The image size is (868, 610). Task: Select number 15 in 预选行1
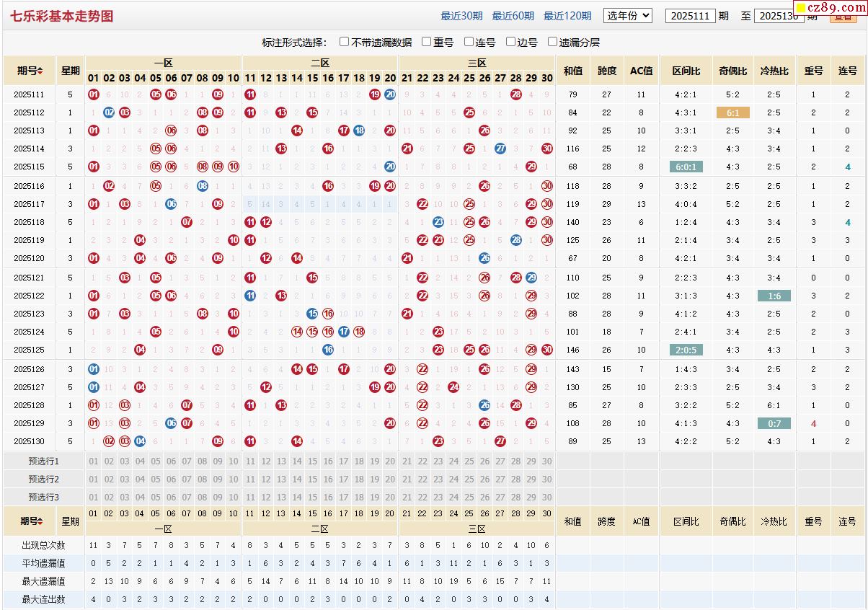point(312,461)
